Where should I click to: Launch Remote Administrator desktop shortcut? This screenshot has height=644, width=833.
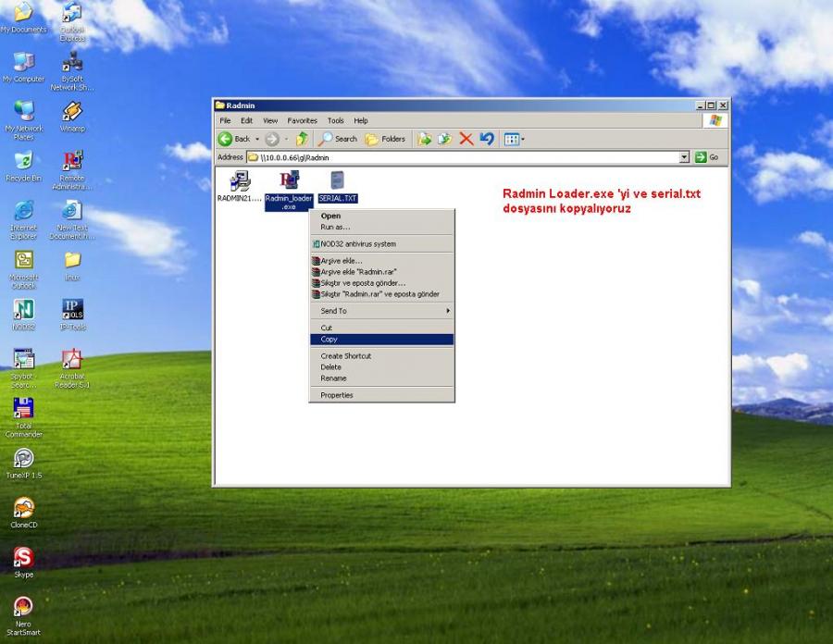point(71,170)
